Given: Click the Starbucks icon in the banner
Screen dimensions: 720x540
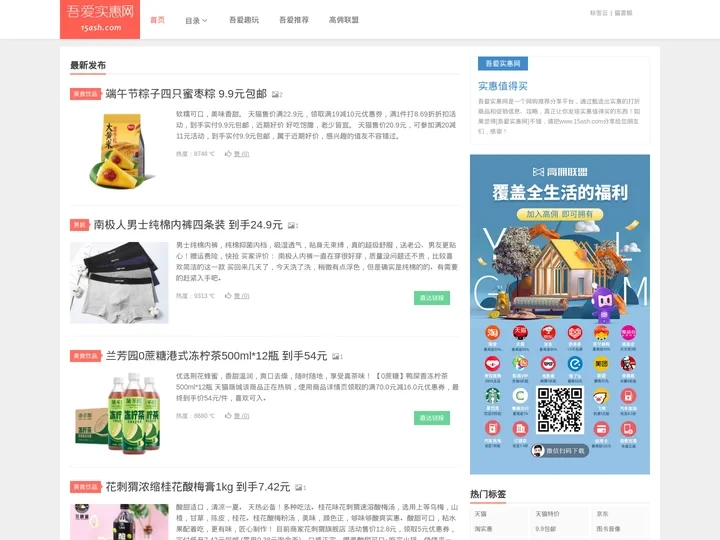Looking at the screenshot, I should [x=492, y=396].
